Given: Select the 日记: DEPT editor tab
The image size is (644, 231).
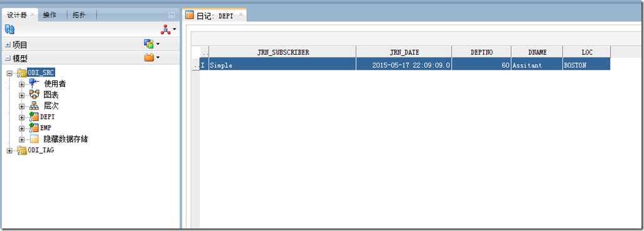Looking at the screenshot, I should pos(215,16).
